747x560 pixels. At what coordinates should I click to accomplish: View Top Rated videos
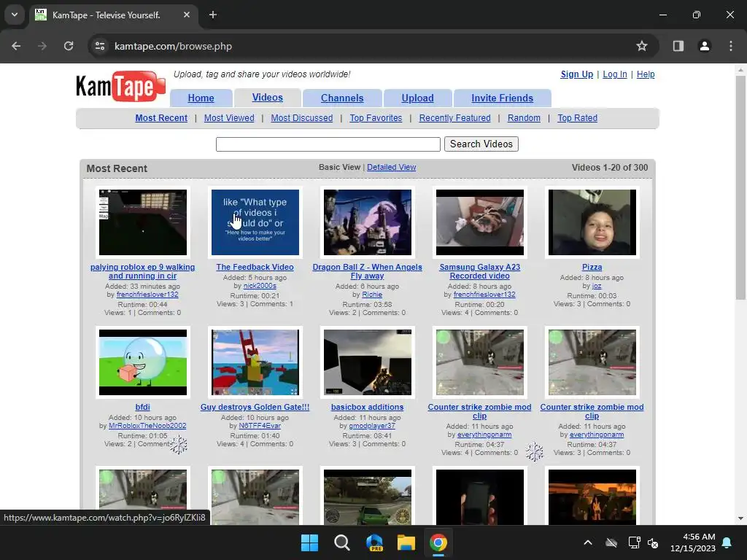coord(578,118)
